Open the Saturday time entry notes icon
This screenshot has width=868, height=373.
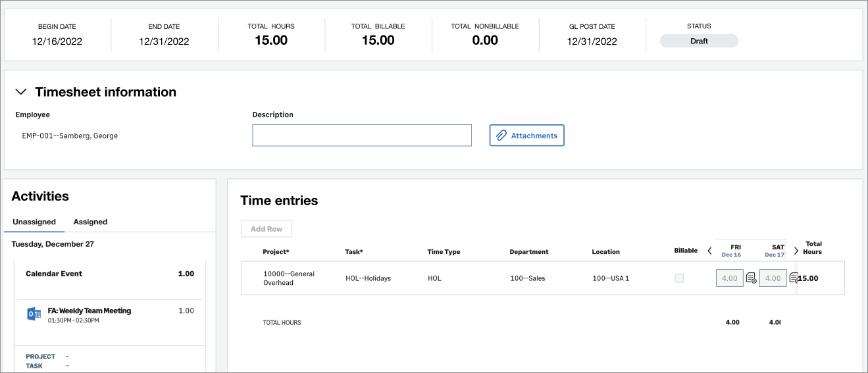click(793, 278)
